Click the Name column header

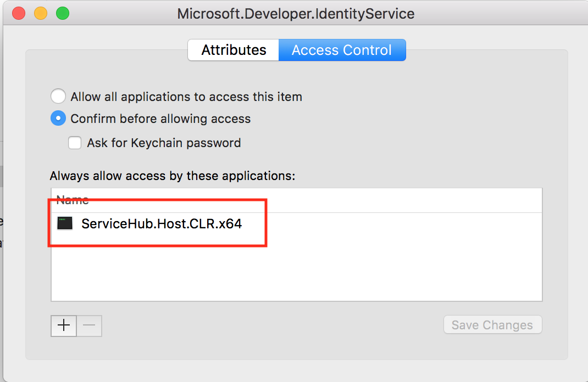coord(73,200)
